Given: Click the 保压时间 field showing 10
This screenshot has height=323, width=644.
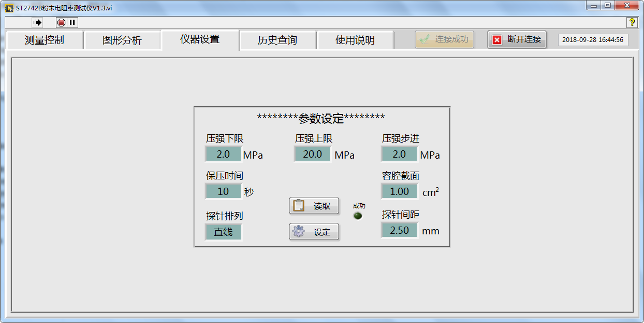Looking at the screenshot, I should tap(223, 191).
